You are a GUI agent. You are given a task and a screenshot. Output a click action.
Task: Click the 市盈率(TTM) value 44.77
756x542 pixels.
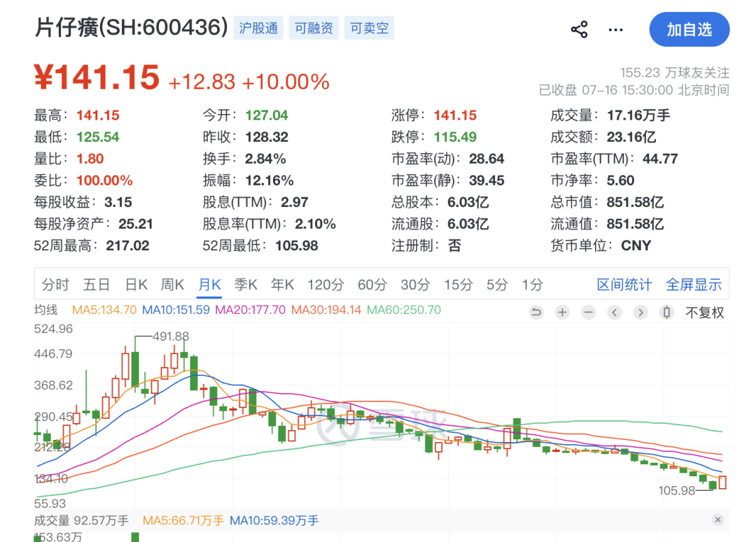(660, 159)
